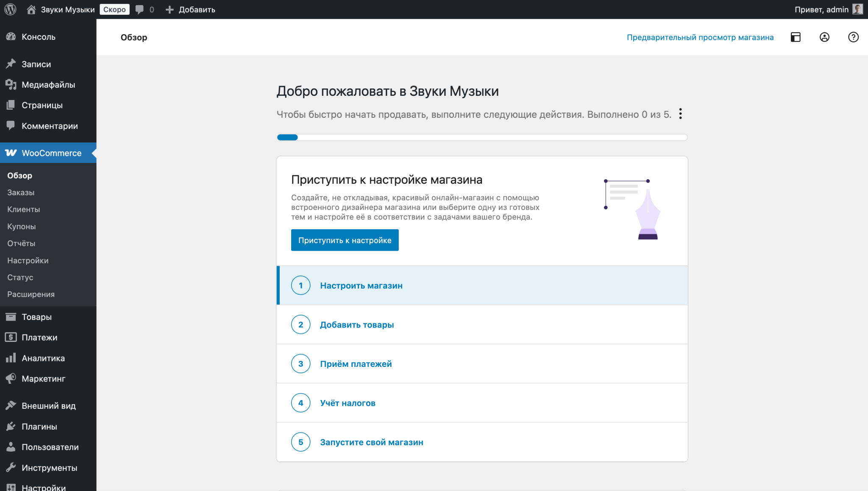Click the Плагины plugins icon
This screenshot has height=491, width=868.
(11, 426)
